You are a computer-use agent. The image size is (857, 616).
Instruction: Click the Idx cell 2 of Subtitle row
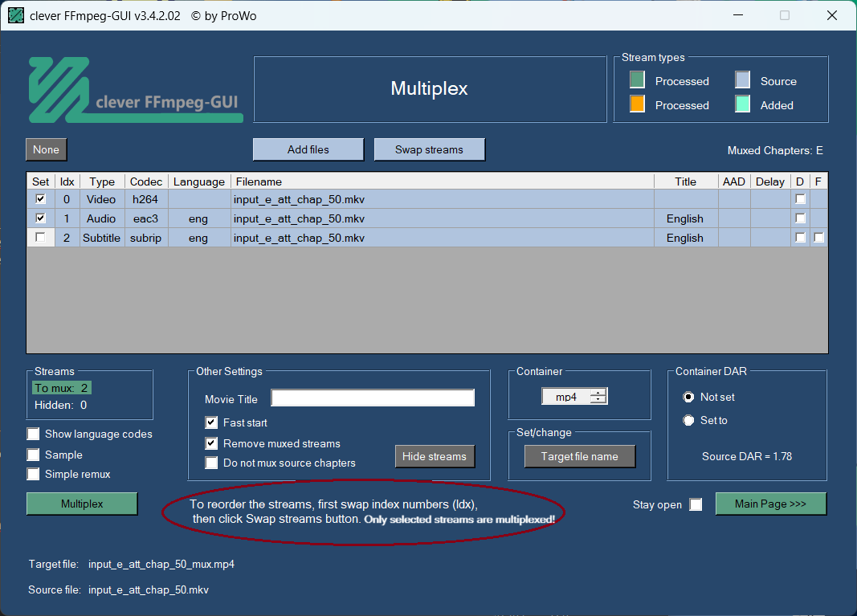[67, 238]
